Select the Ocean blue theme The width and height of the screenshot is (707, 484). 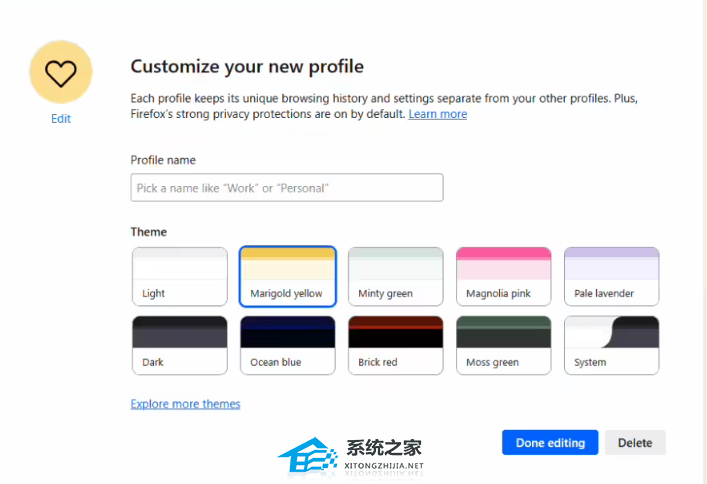point(288,346)
